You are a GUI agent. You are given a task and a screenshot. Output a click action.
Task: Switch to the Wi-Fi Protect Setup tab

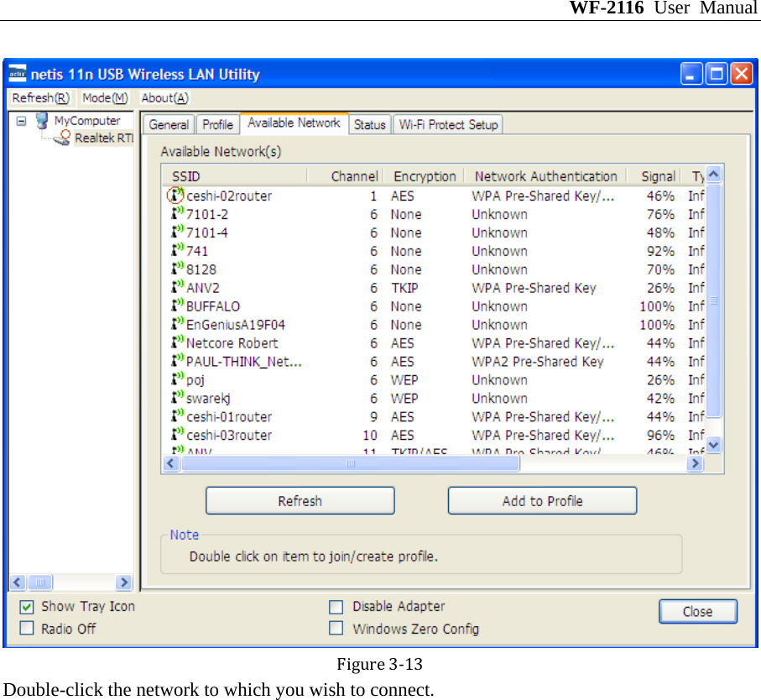447,124
